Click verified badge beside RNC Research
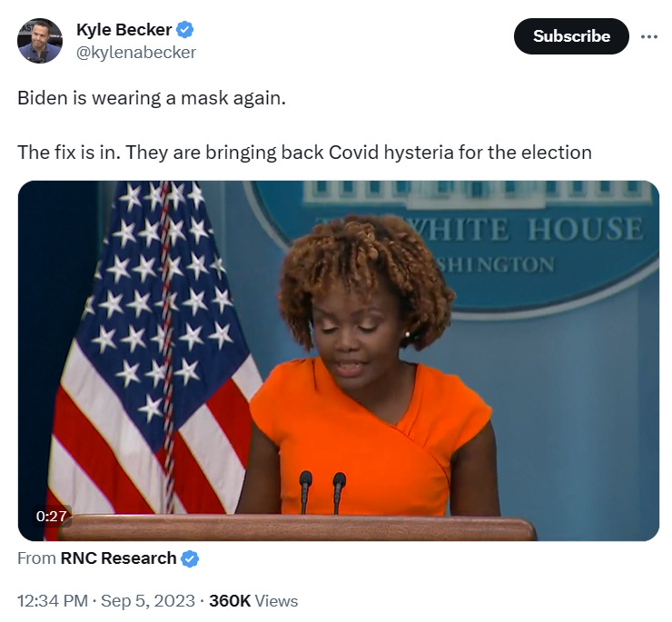 [x=190, y=559]
